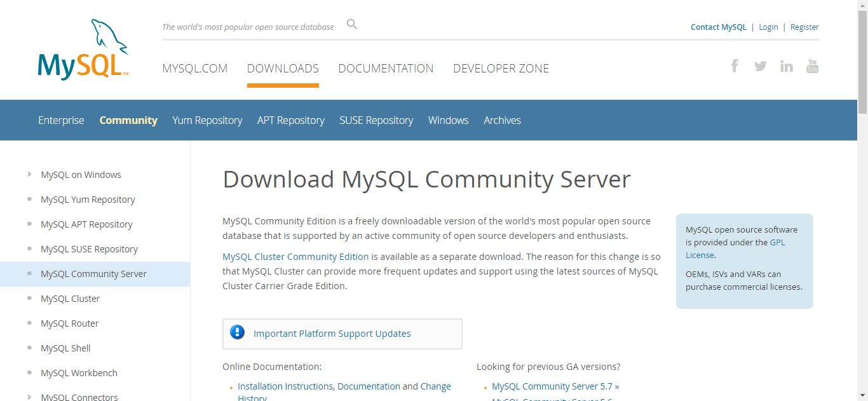Click the Register link
Screen dimensions: 868x401
click(804, 27)
